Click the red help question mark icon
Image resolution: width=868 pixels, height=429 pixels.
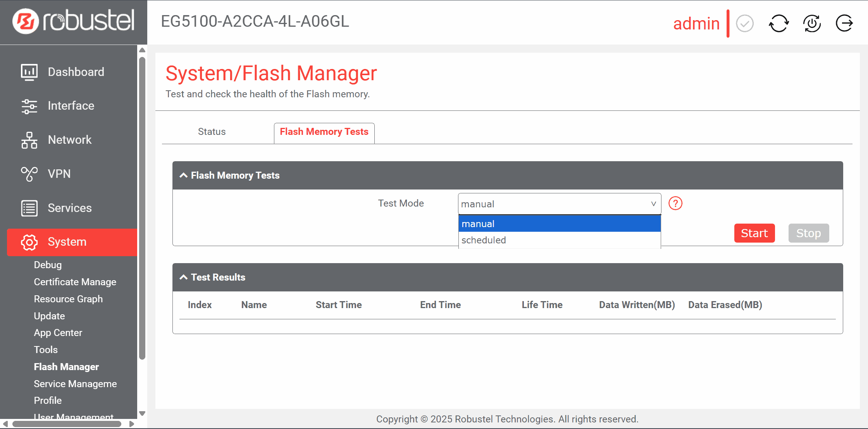point(675,203)
